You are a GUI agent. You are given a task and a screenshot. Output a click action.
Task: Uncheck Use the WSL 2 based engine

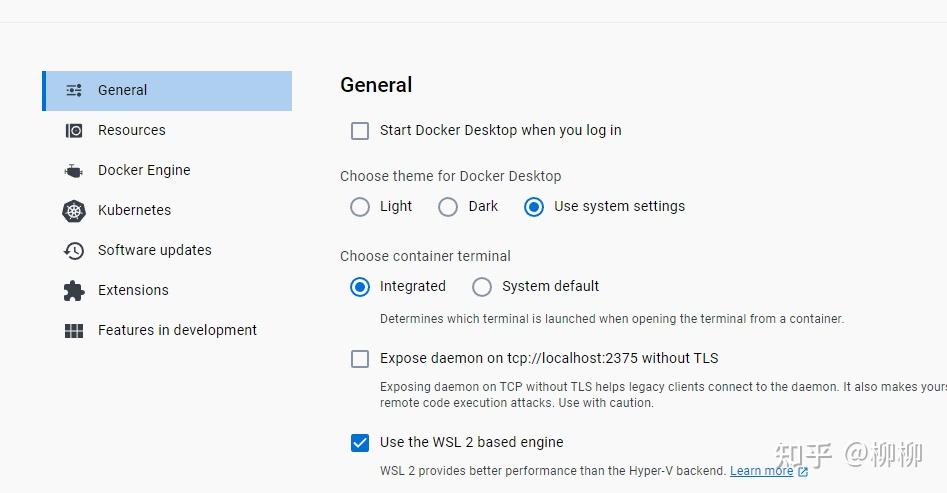click(x=360, y=442)
